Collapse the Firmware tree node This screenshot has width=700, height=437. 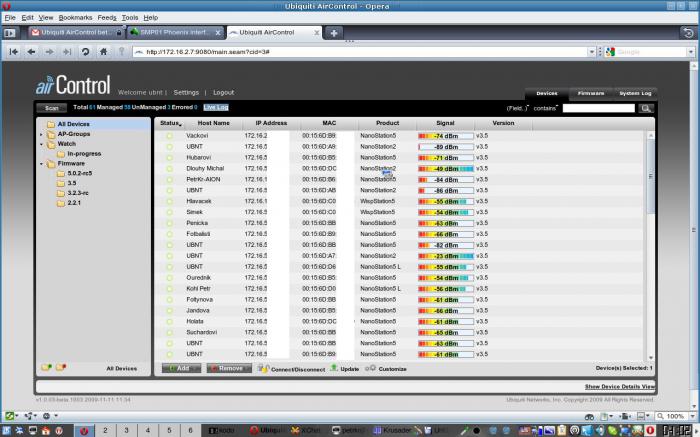41,164
